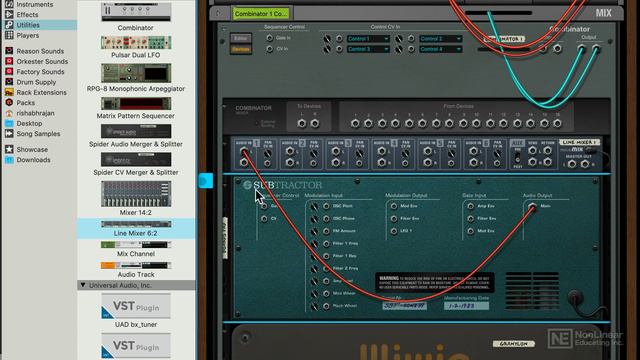Open the Control 1 CV dropdown
Screen dimensions: 640x360
(x=368, y=39)
